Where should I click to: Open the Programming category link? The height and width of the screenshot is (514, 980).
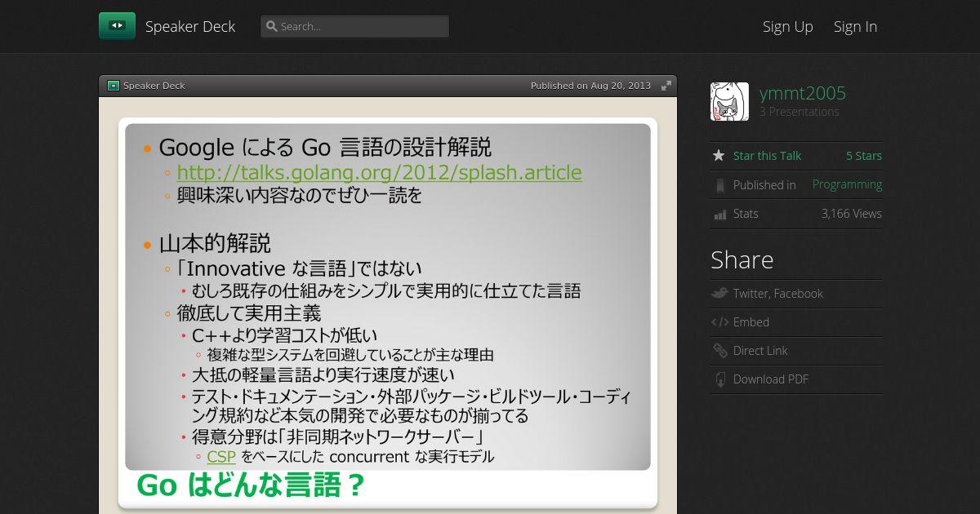point(847,184)
